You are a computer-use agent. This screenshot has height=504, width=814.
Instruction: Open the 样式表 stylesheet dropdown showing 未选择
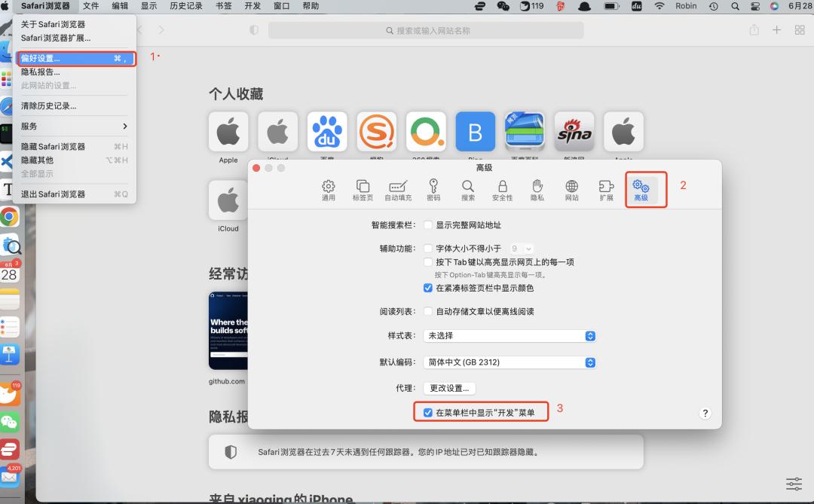tap(510, 336)
